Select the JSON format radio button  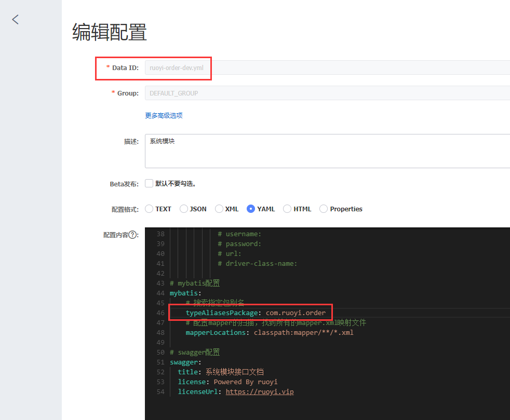pos(184,209)
